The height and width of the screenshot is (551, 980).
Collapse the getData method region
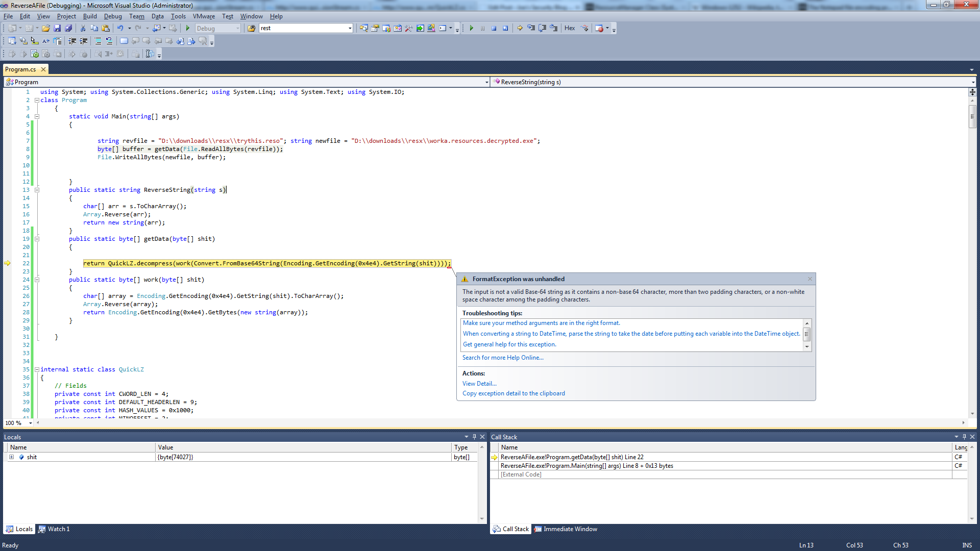pyautogui.click(x=37, y=239)
